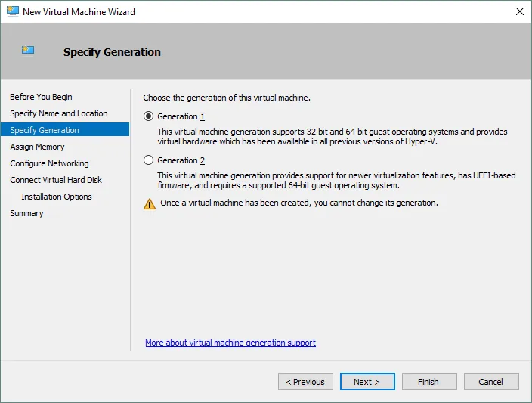Image resolution: width=532 pixels, height=403 pixels.
Task: Open the Configure Networking step
Action: click(x=49, y=163)
